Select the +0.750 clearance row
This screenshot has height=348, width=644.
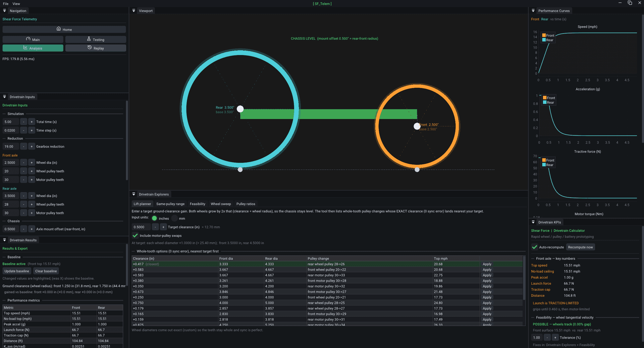(327, 303)
